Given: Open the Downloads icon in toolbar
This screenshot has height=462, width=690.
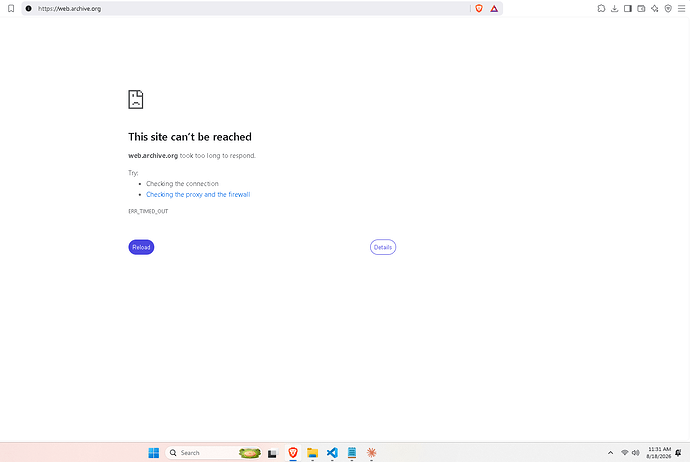Looking at the screenshot, I should point(614,8).
